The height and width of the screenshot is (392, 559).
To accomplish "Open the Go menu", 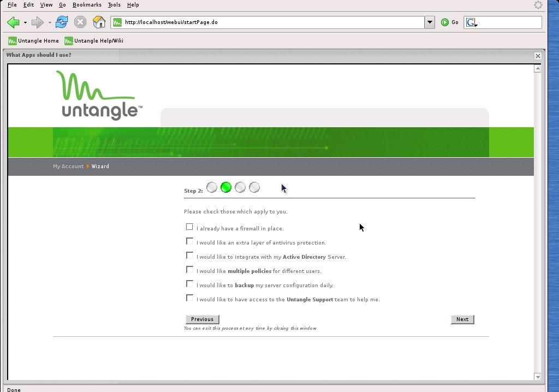I will [x=62, y=4].
